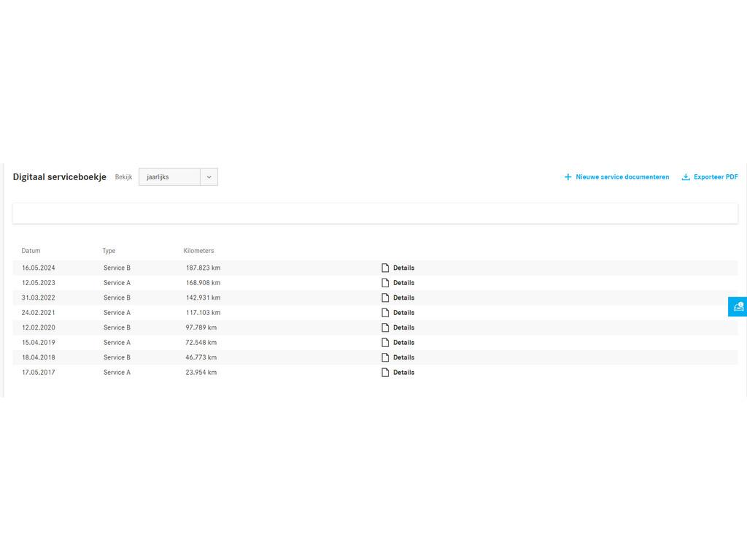The height and width of the screenshot is (560, 747).
Task: Click document icon for 16.05.2024 service
Action: [x=385, y=268]
